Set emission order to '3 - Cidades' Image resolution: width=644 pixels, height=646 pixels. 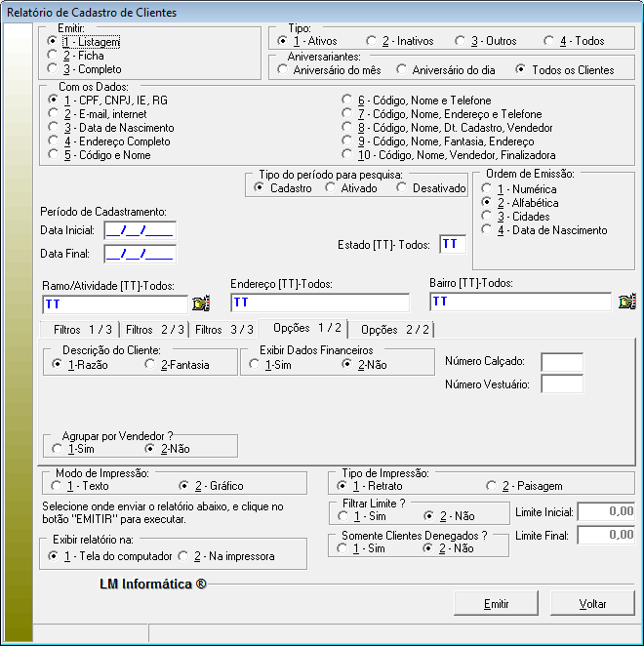pyautogui.click(x=486, y=217)
